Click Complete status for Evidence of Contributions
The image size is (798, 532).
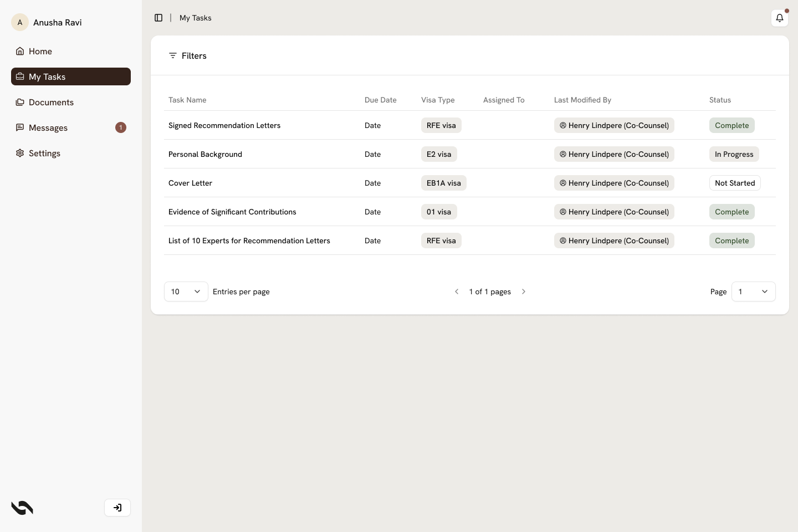tap(732, 212)
